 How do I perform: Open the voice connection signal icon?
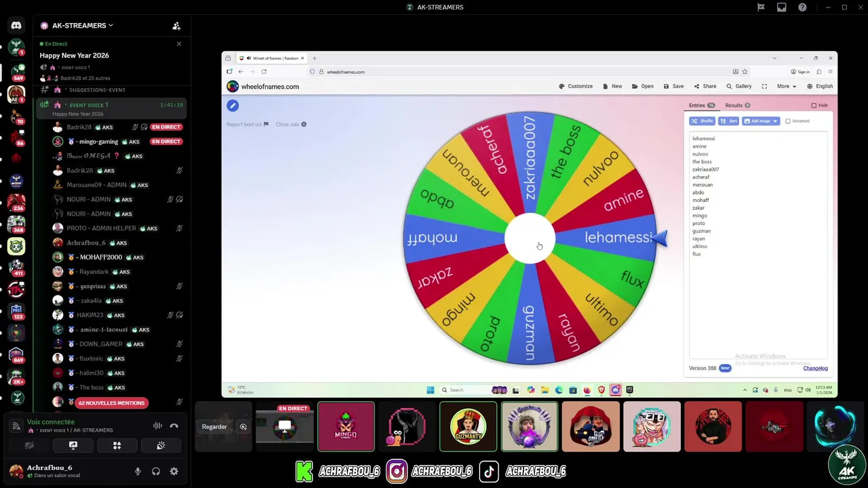click(16, 426)
